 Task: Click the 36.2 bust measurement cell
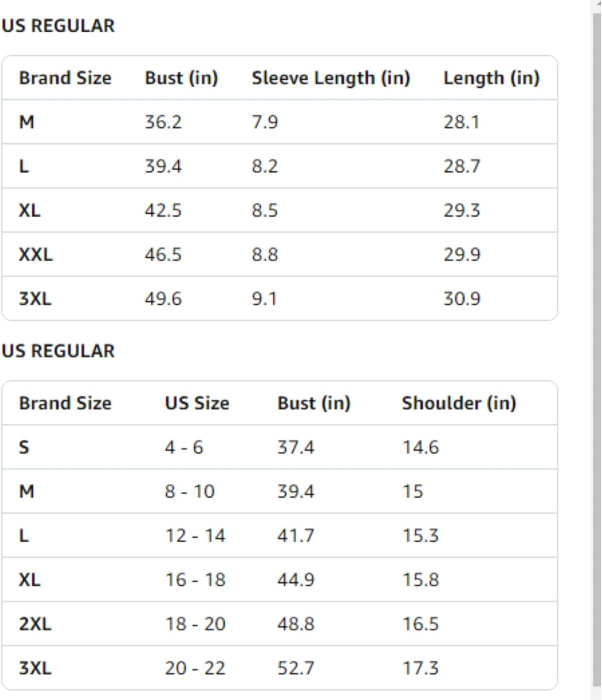coord(163,122)
